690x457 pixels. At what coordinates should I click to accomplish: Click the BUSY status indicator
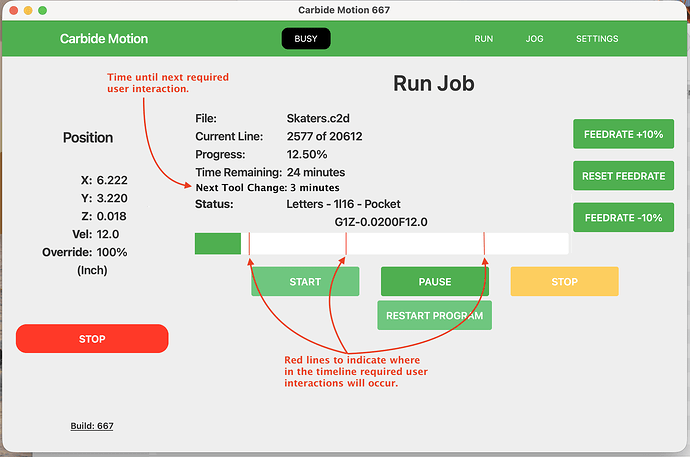point(306,39)
